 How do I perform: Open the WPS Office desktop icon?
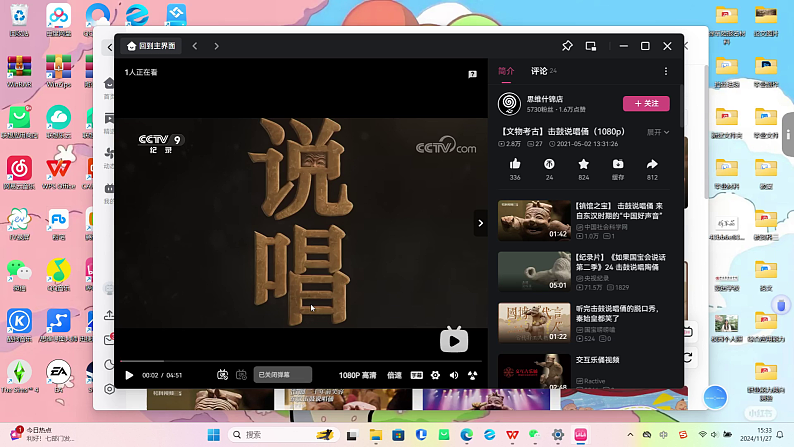pyautogui.click(x=58, y=173)
